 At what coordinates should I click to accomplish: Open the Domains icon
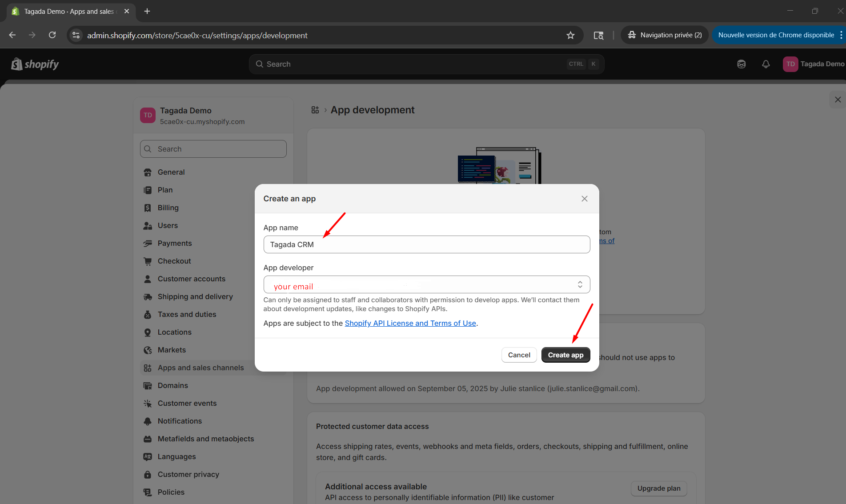tap(148, 386)
